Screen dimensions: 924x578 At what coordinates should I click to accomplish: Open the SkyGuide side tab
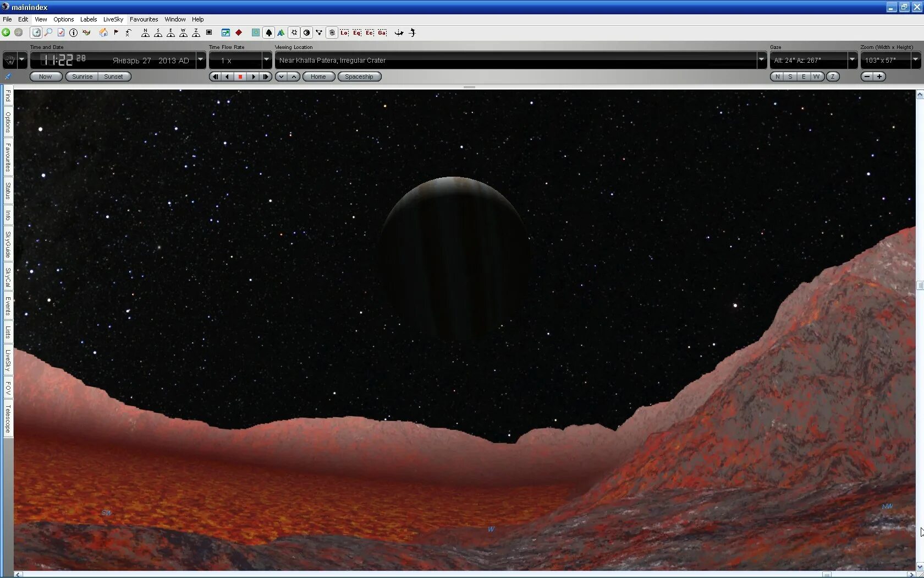pyautogui.click(x=8, y=244)
